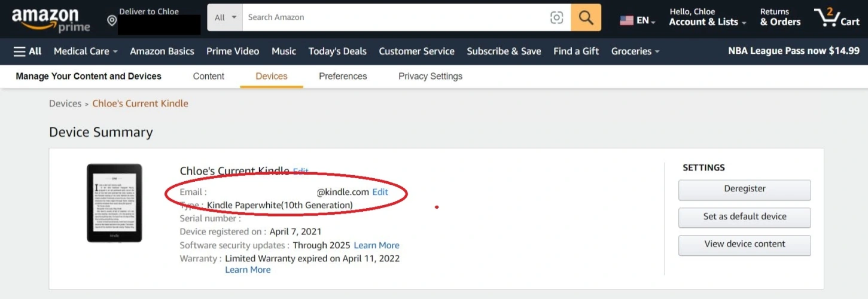Expand the All search category dropdown

(x=225, y=17)
